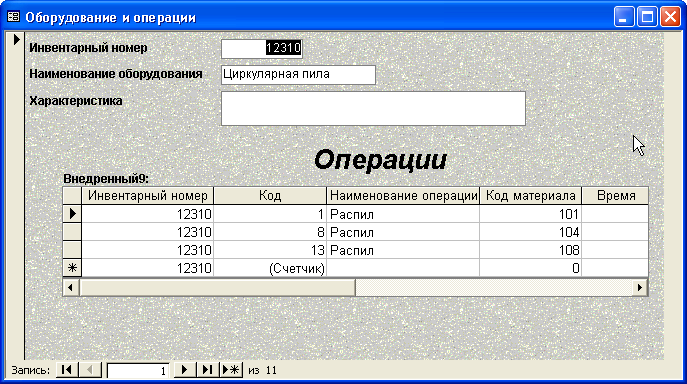Click the subform select-all corner box

(72, 196)
